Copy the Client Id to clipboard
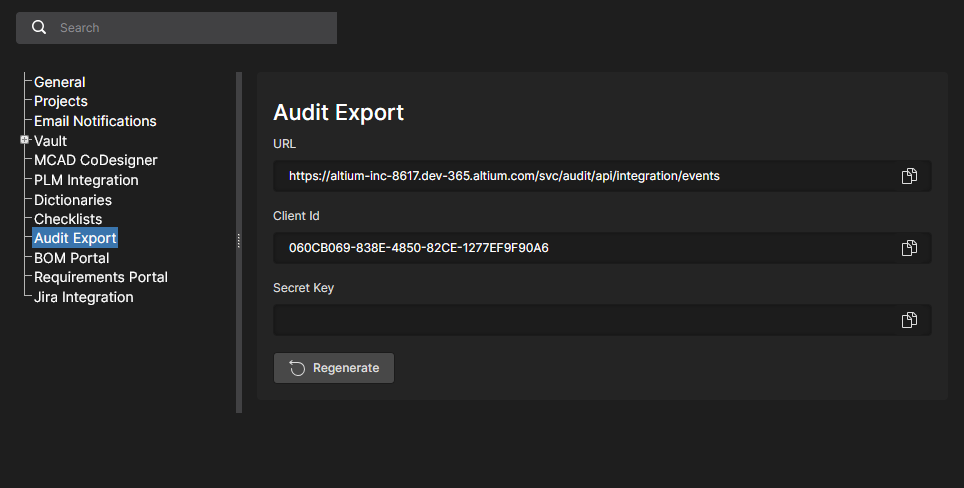 click(x=909, y=248)
